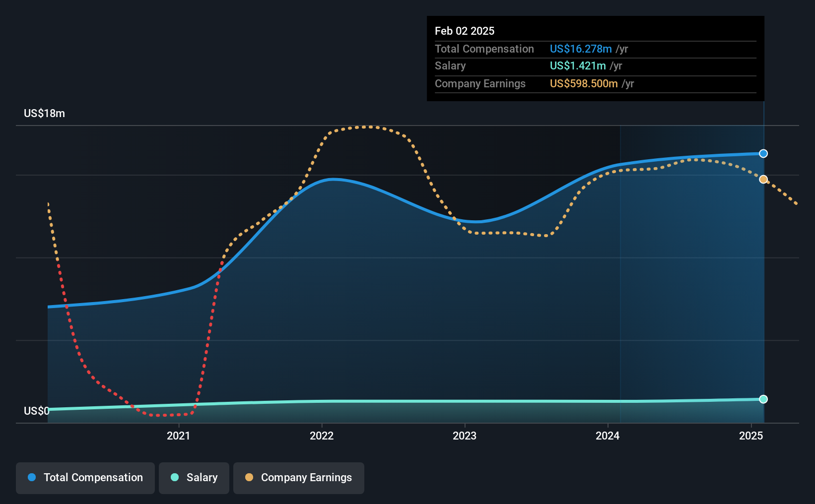Viewport: 815px width, 504px height.
Task: Click the US$598.500m company earnings value
Action: (x=584, y=83)
